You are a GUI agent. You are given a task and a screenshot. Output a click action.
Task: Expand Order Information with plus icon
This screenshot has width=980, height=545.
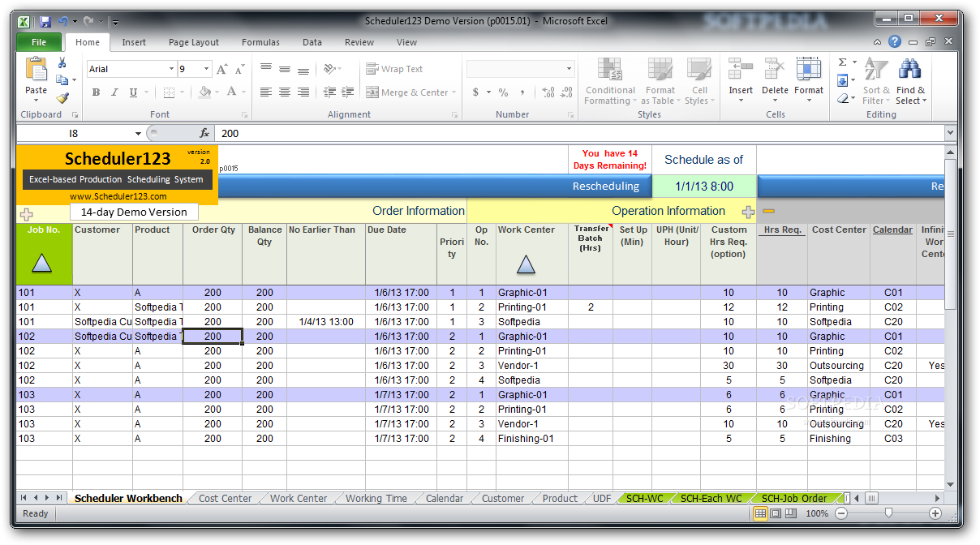(26, 214)
